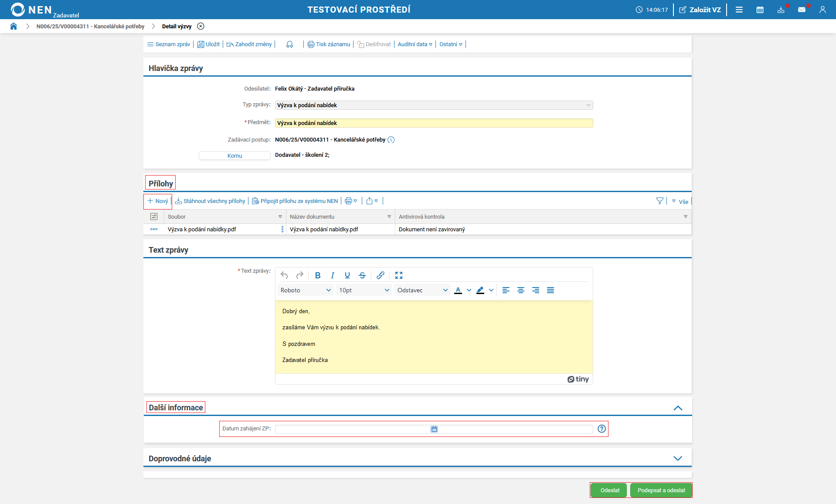Expand the Doprovodné údaje section

[677, 458]
